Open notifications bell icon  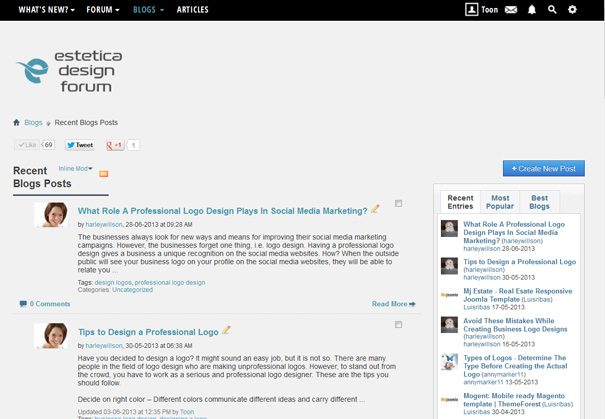coord(532,9)
